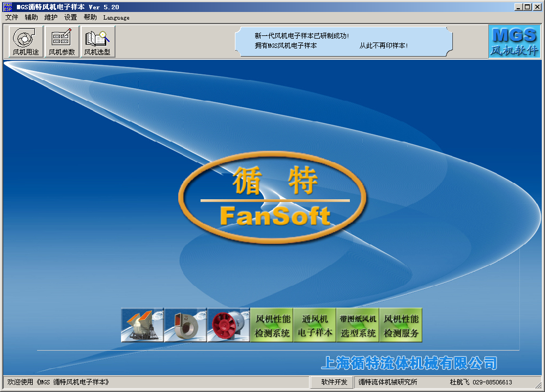
Task: Open the 文件 menu
Action: click(x=12, y=17)
